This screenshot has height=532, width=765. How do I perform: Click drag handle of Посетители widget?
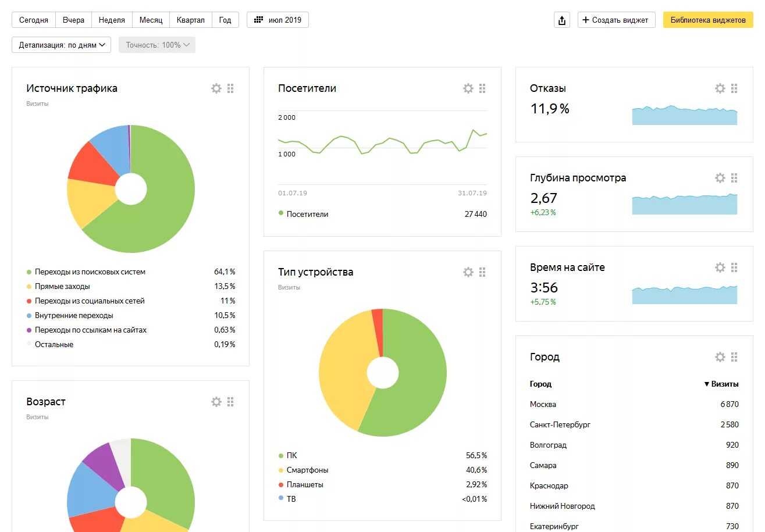pyautogui.click(x=482, y=88)
